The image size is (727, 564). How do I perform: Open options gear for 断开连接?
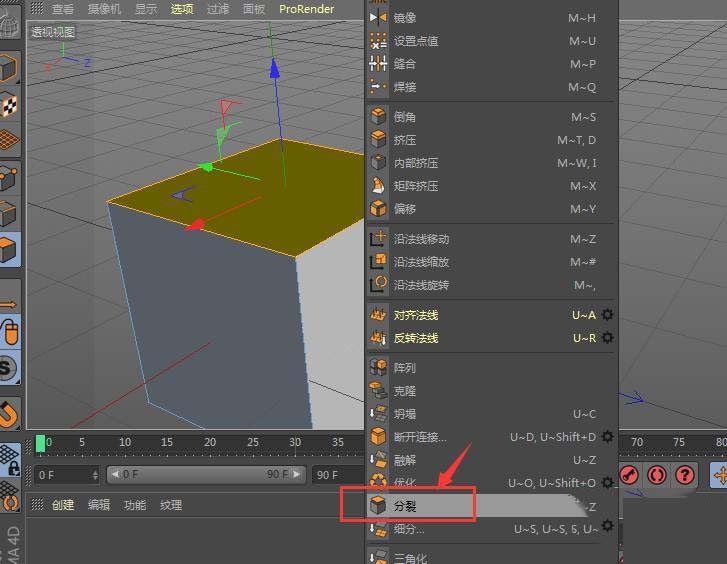[x=607, y=437]
